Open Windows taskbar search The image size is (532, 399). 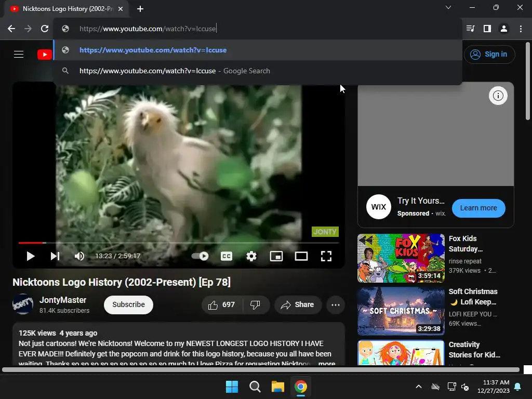pyautogui.click(x=255, y=387)
